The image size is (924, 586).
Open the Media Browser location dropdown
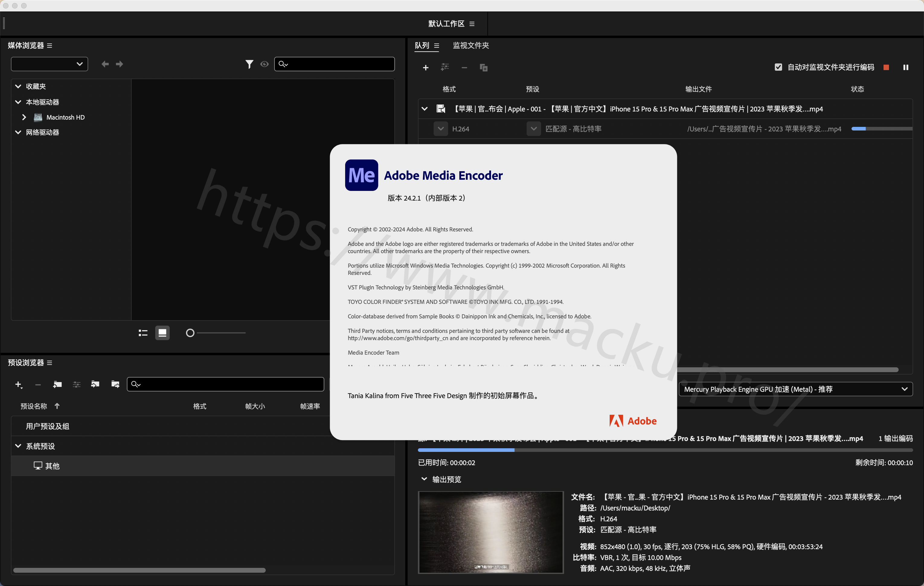coord(50,64)
